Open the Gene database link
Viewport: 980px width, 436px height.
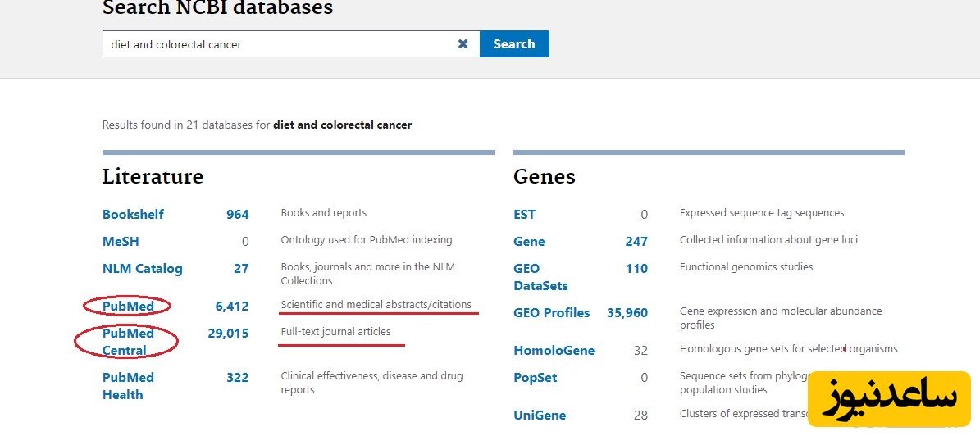(529, 242)
